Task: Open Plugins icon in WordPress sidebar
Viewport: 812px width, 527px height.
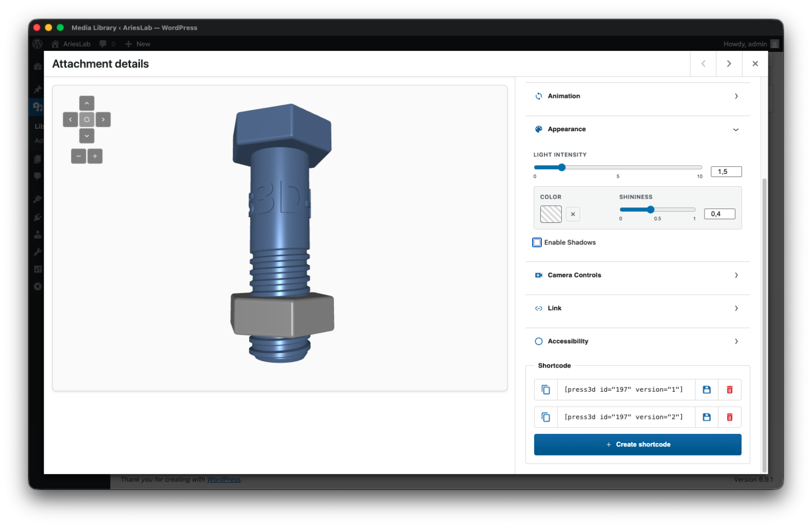Action: (x=38, y=217)
